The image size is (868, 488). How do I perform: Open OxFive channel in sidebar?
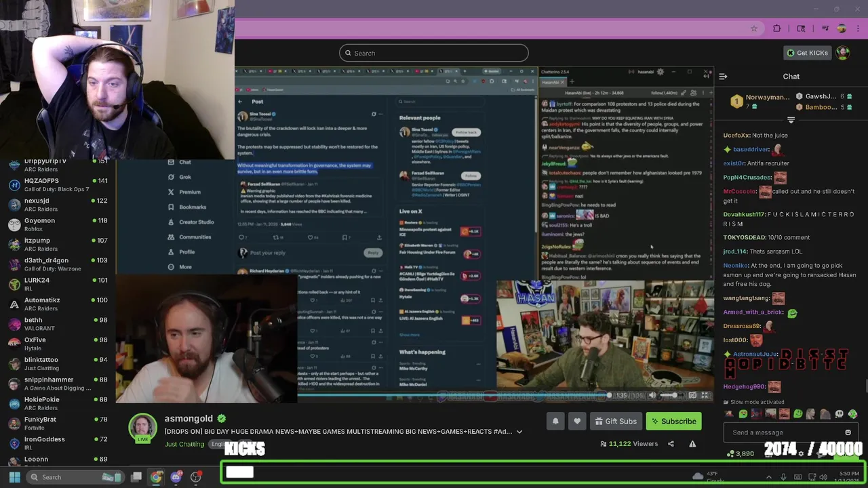pos(58,344)
